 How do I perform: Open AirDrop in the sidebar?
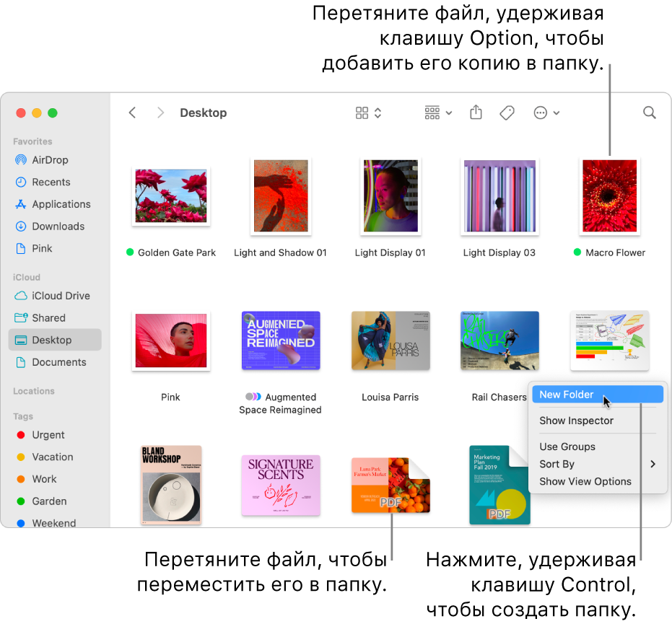(50, 160)
